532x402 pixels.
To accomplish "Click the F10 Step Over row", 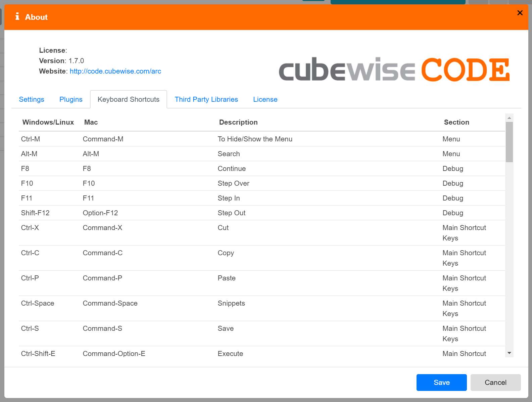I will (x=233, y=183).
